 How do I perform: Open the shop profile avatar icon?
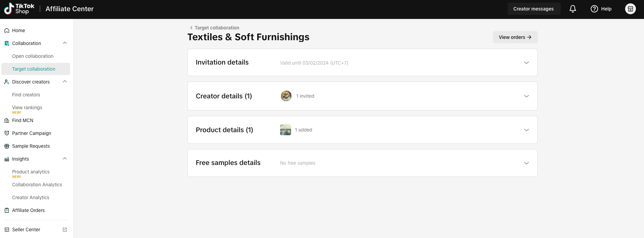630,9
